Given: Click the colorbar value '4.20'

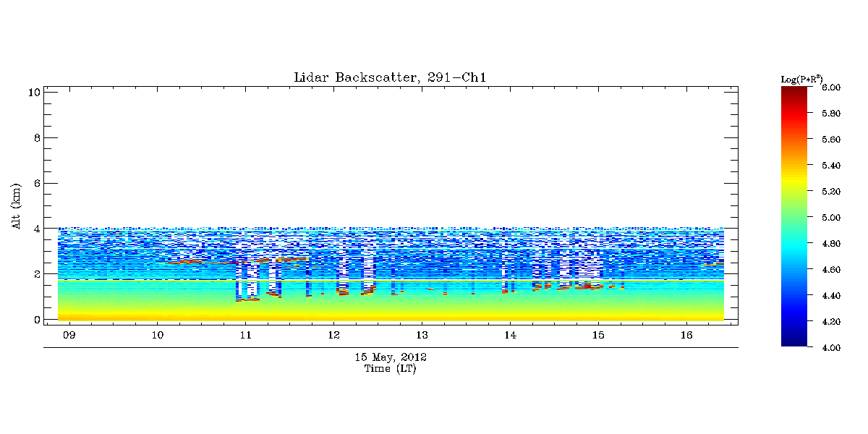Looking at the screenshot, I should tap(831, 322).
